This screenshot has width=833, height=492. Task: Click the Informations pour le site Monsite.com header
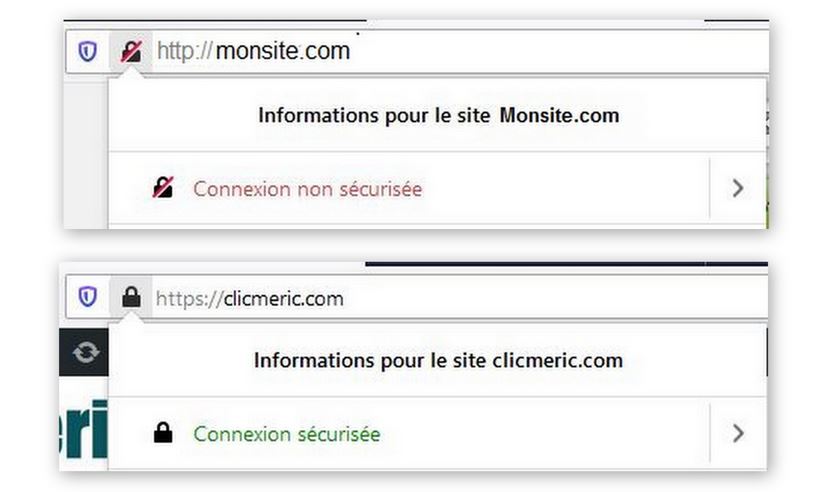click(438, 115)
